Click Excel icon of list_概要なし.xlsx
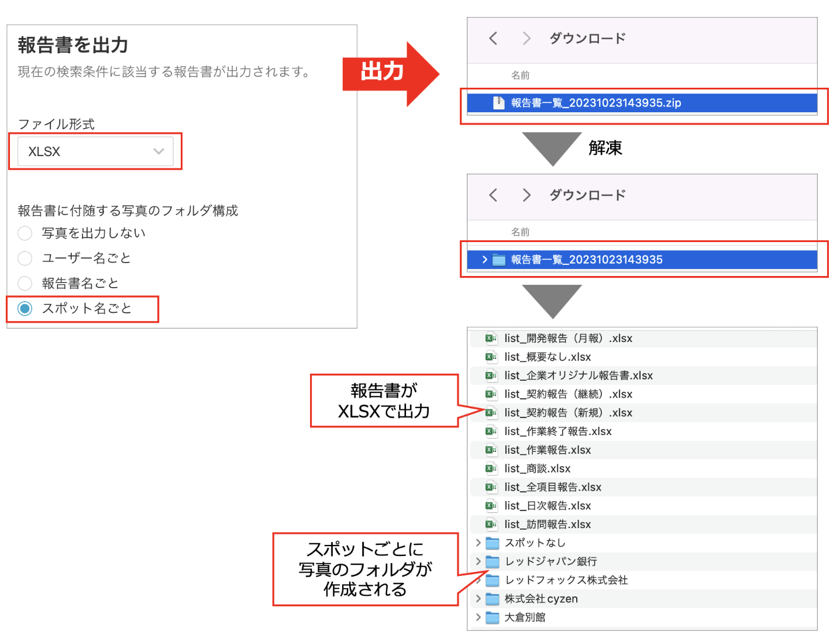Image resolution: width=840 pixels, height=635 pixels. click(x=491, y=357)
